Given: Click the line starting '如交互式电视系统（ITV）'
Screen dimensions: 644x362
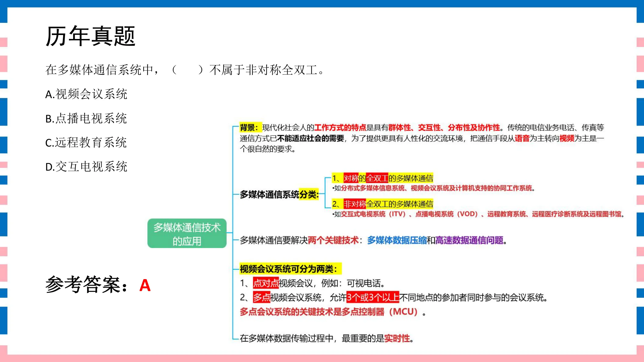Looking at the screenshot, I should coord(478,214).
